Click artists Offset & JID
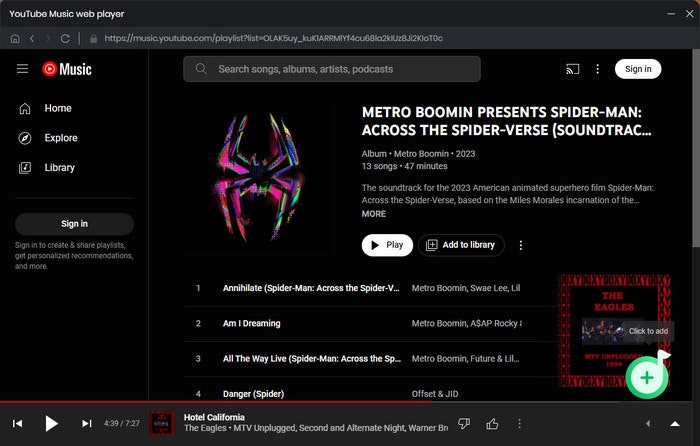 (435, 394)
